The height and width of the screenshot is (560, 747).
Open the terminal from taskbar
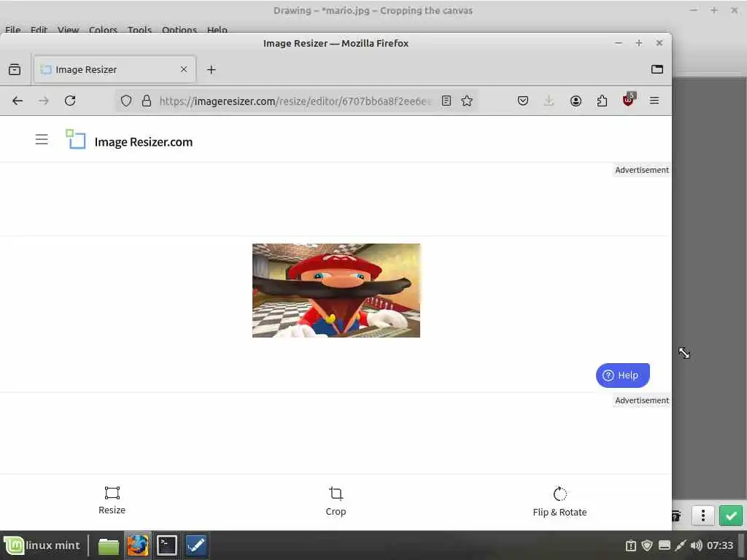click(x=167, y=545)
